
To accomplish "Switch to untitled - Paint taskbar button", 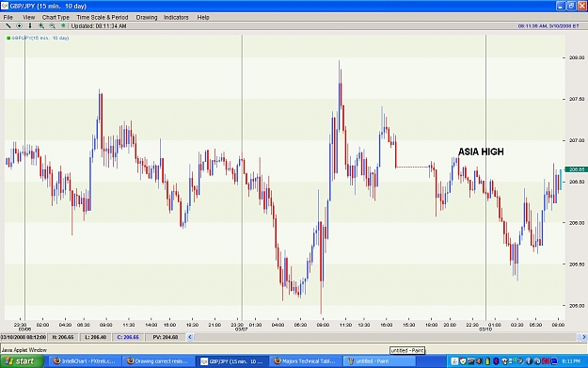I will [379, 361].
